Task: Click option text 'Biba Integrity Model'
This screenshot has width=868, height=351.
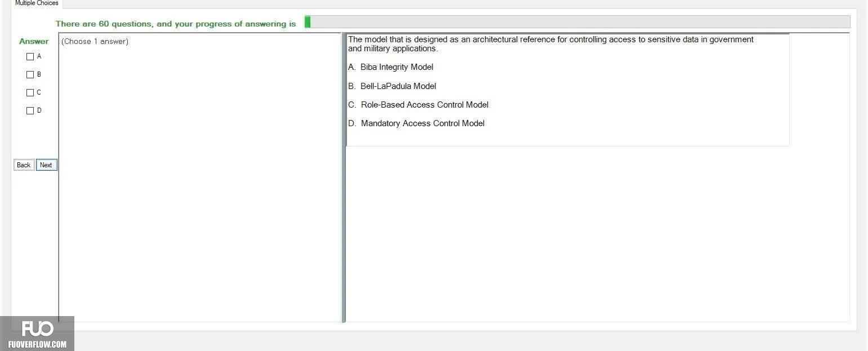Action: pyautogui.click(x=397, y=67)
